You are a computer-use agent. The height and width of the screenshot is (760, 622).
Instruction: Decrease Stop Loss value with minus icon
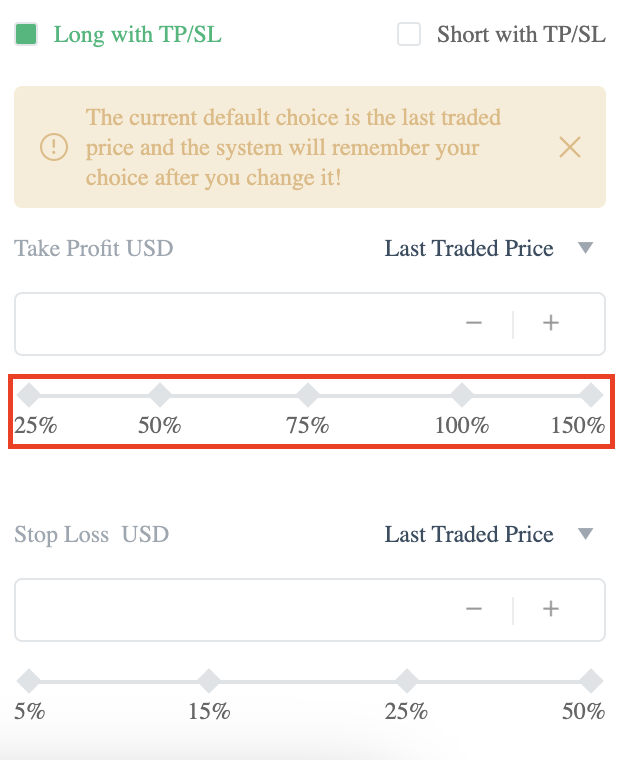click(474, 609)
